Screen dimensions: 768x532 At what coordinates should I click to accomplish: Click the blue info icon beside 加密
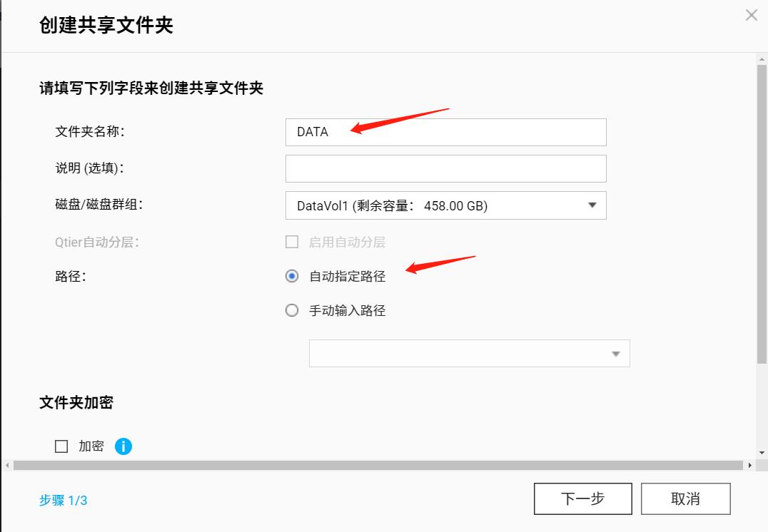(x=123, y=446)
